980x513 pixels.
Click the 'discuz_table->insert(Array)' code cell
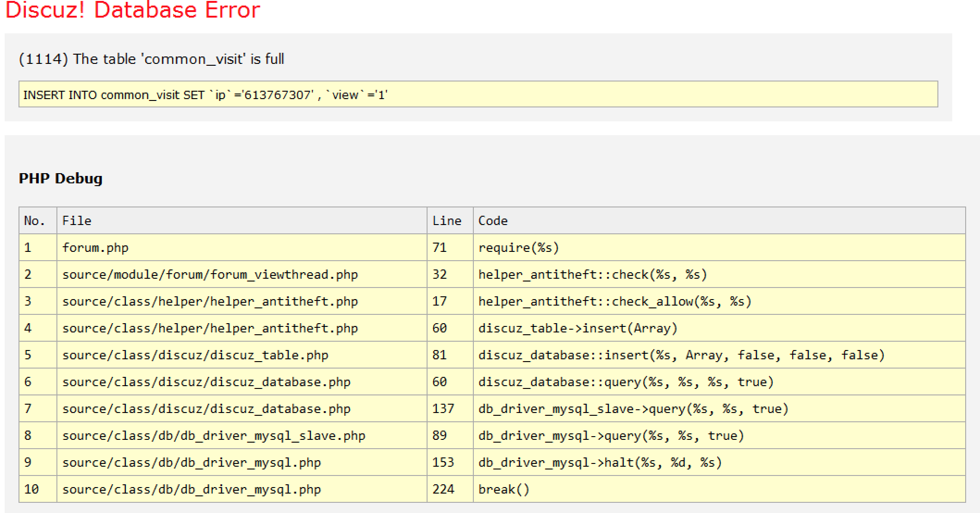[719, 328]
